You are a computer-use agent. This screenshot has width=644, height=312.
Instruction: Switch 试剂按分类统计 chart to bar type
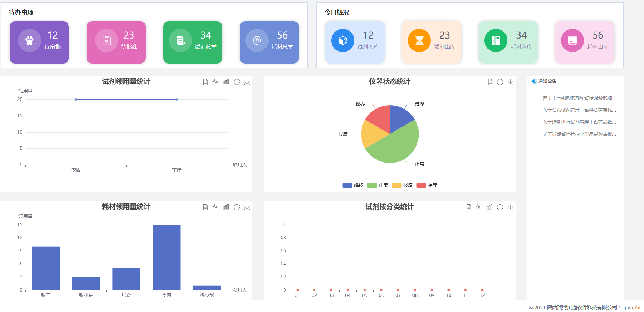(489, 207)
